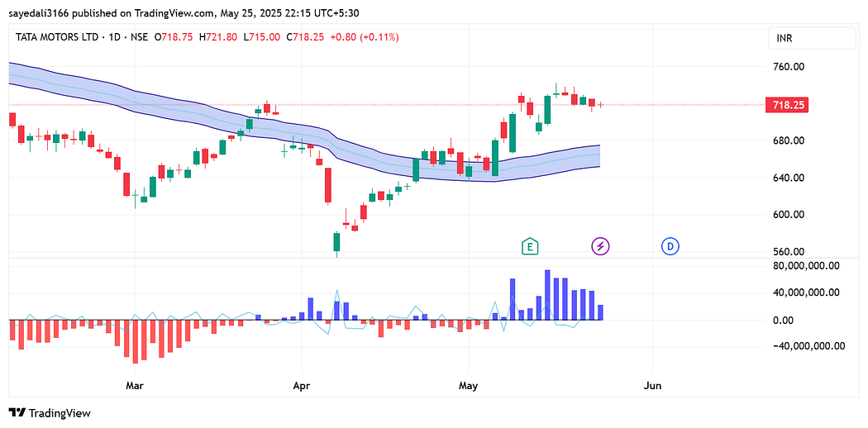
Task: Click the 640.00 price axis label
Action: (x=790, y=178)
